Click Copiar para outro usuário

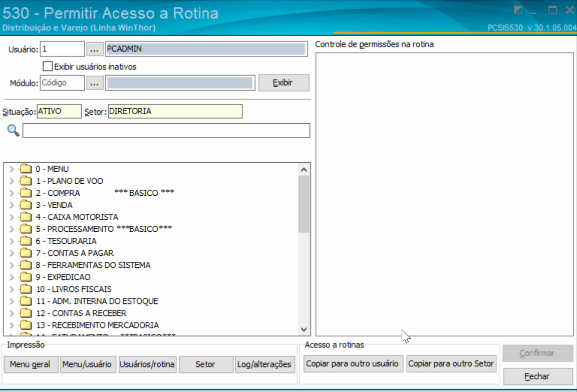tap(353, 363)
